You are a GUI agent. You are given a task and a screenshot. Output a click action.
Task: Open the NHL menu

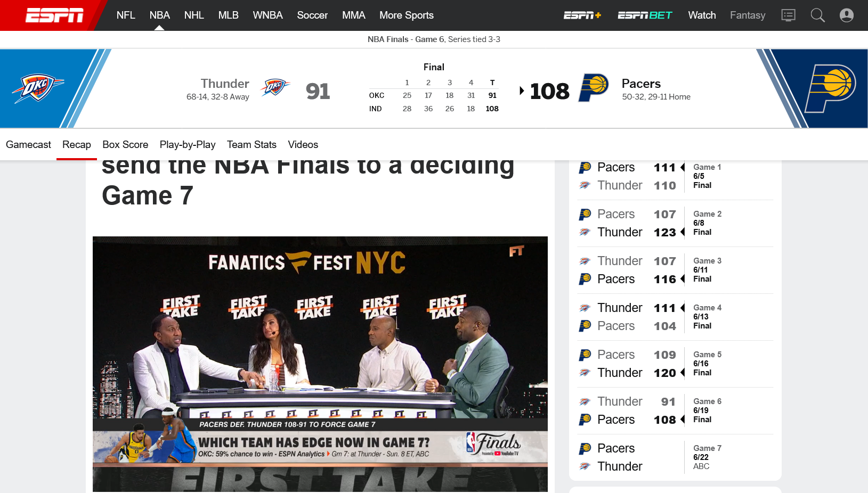pos(194,15)
